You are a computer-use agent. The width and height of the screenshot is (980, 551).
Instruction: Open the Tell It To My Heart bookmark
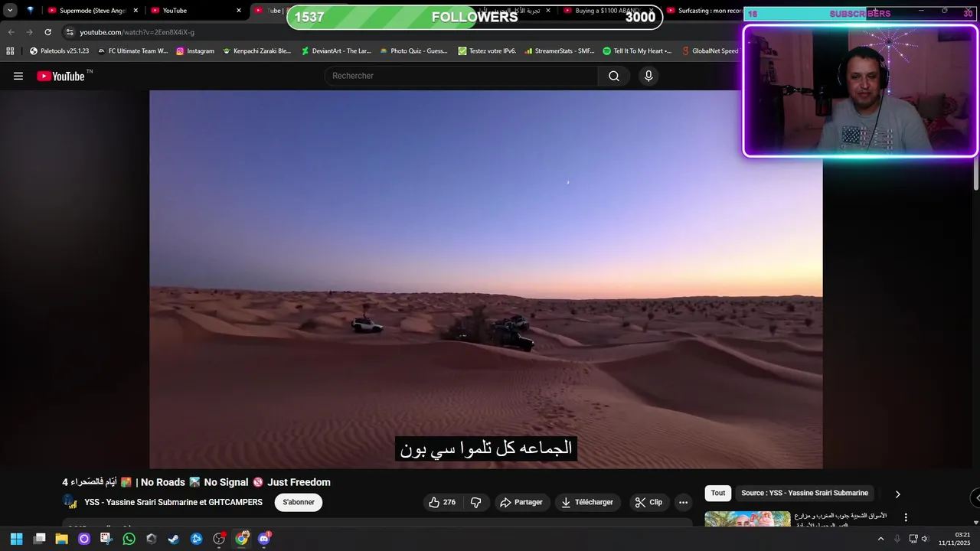tap(637, 51)
